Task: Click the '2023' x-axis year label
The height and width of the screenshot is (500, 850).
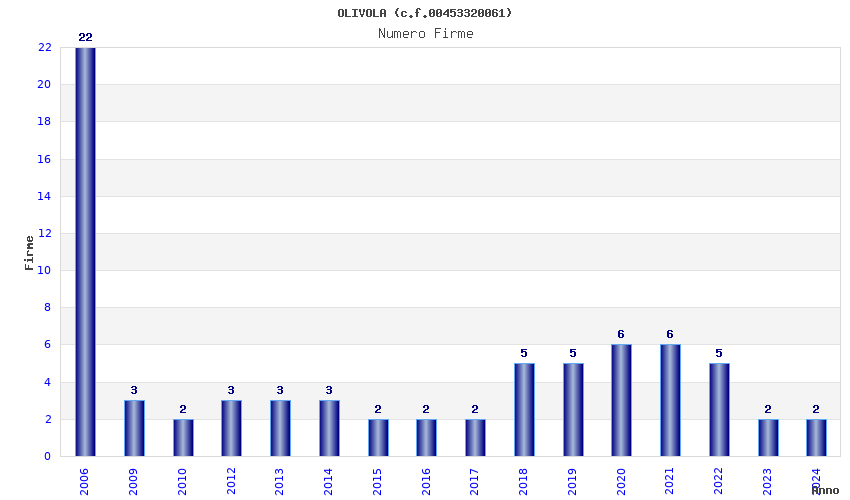Action: (x=767, y=482)
